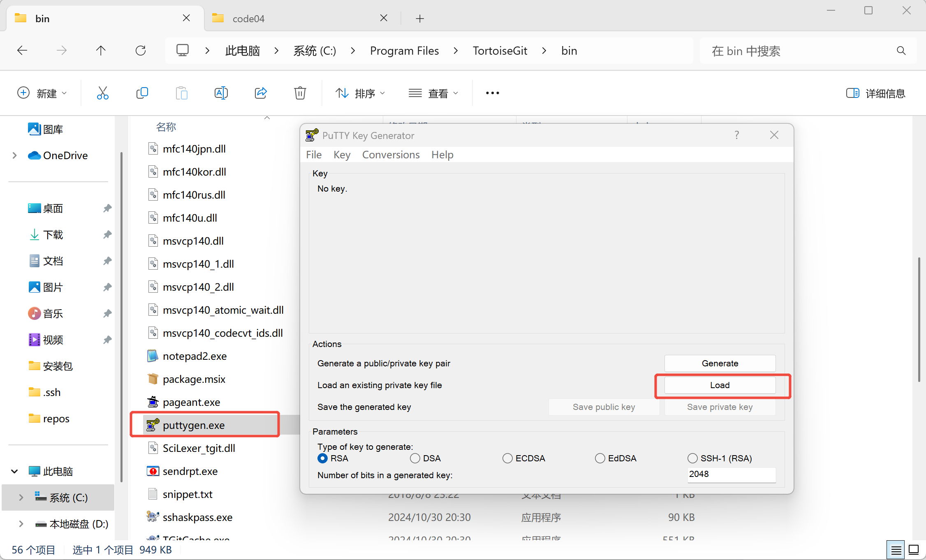This screenshot has width=926, height=560.
Task: Expand the Local Disk (D:) node
Action: [x=21, y=524]
